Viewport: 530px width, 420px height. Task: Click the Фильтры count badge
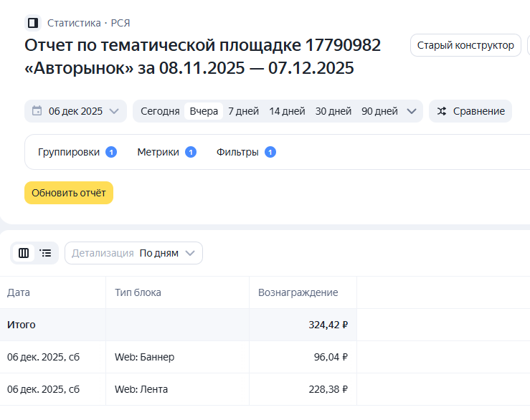[270, 152]
